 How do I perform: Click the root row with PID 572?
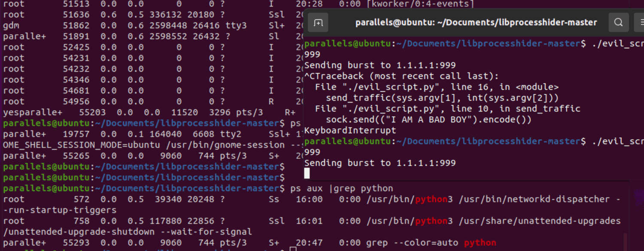point(312,199)
